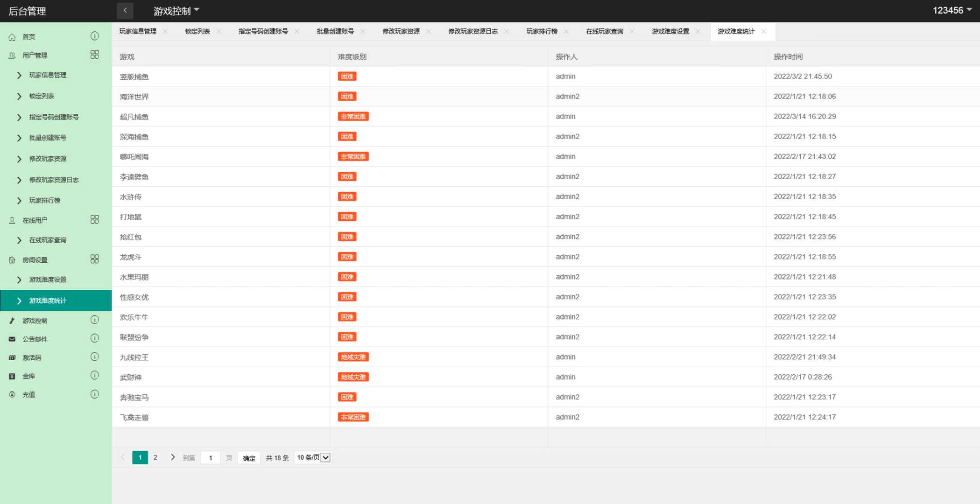Open the 游戏控制 top dropdown menu
980x504 pixels.
pyautogui.click(x=176, y=11)
